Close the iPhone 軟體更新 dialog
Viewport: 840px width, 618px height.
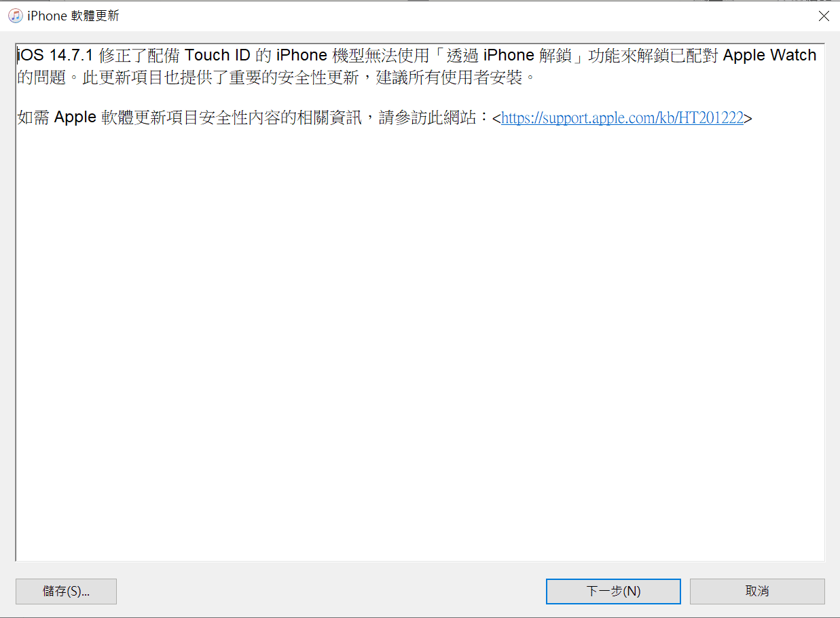[824, 16]
